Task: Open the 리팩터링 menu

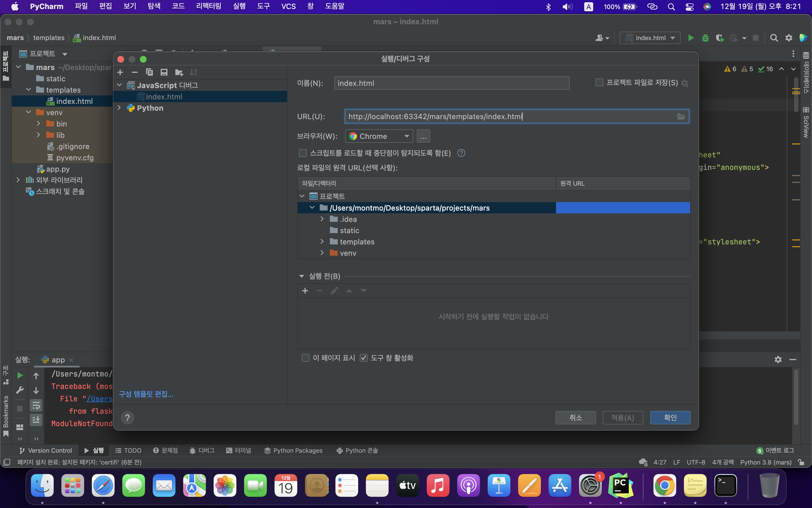Action: click(x=208, y=6)
